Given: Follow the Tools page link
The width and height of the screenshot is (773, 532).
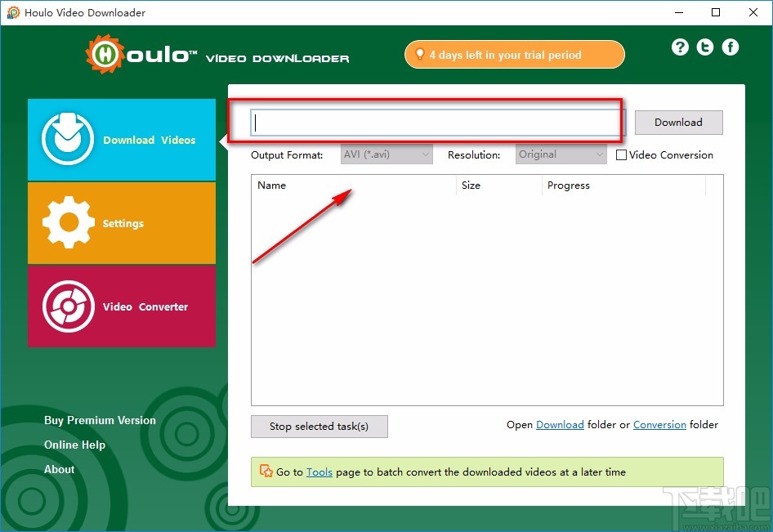Looking at the screenshot, I should (x=319, y=472).
